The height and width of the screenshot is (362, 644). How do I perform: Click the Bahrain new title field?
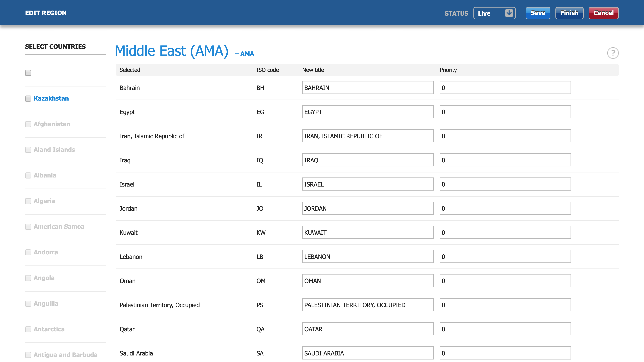[x=367, y=88]
